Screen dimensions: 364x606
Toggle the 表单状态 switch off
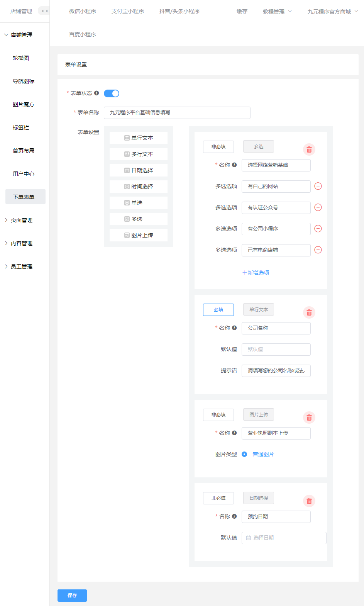(x=112, y=93)
